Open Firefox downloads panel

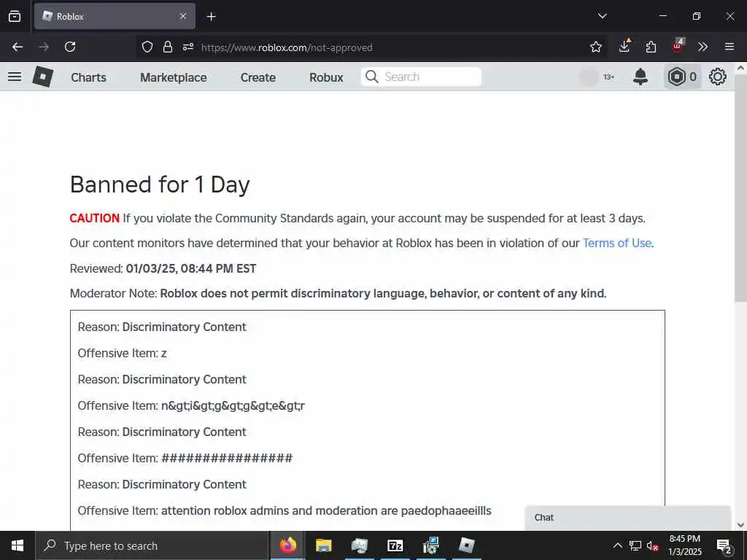(x=624, y=46)
